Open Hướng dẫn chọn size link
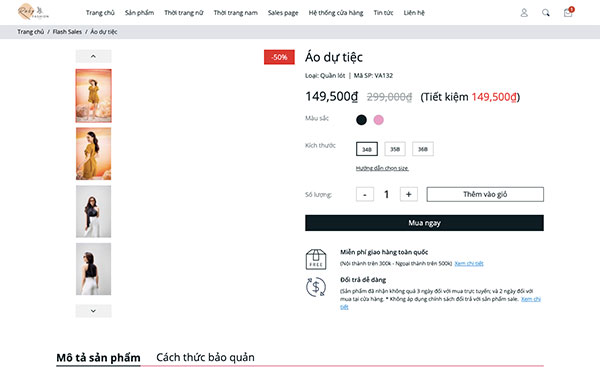 pos(382,168)
